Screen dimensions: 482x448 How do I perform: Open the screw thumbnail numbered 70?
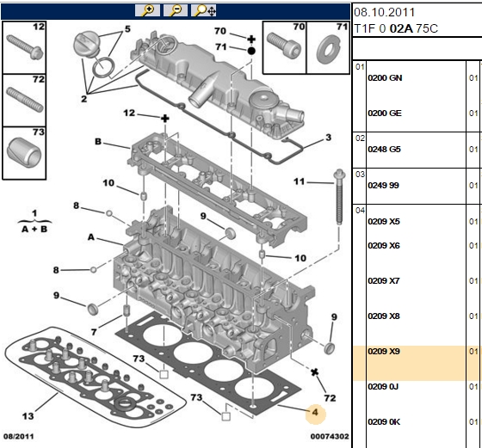tap(284, 47)
